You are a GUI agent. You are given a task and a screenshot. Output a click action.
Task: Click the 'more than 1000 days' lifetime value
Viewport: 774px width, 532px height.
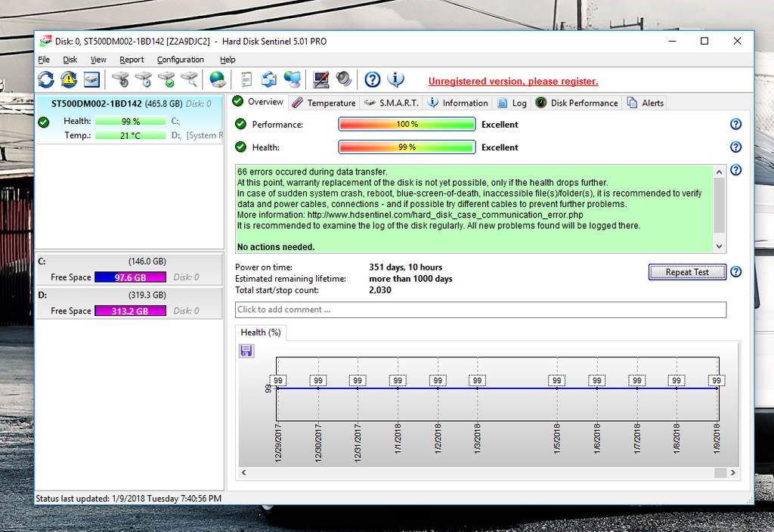[x=410, y=279]
